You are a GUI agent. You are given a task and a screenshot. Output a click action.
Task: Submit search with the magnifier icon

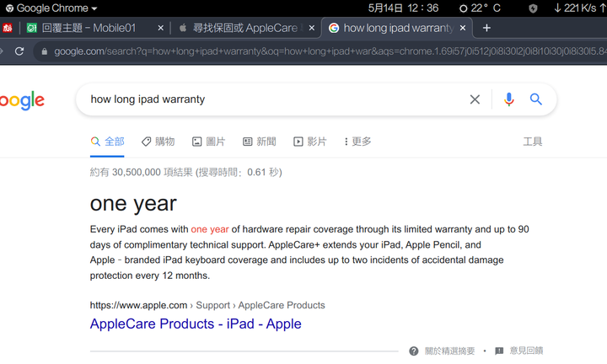click(x=536, y=99)
